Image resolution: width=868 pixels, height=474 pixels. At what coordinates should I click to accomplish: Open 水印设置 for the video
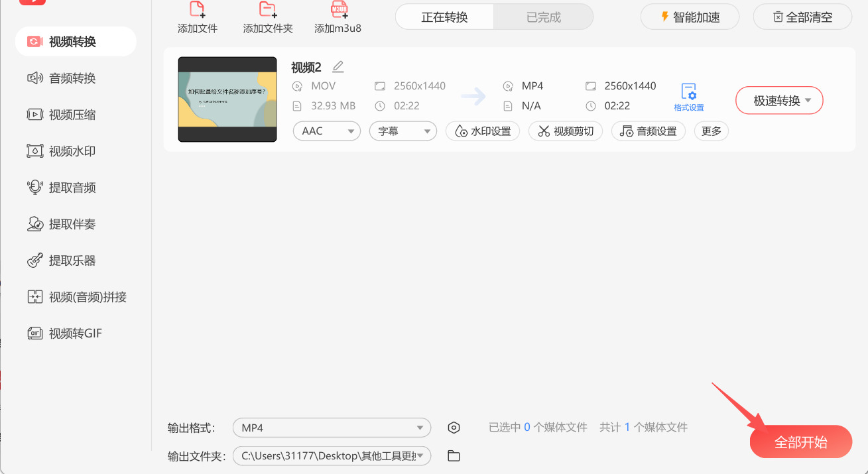(x=482, y=131)
